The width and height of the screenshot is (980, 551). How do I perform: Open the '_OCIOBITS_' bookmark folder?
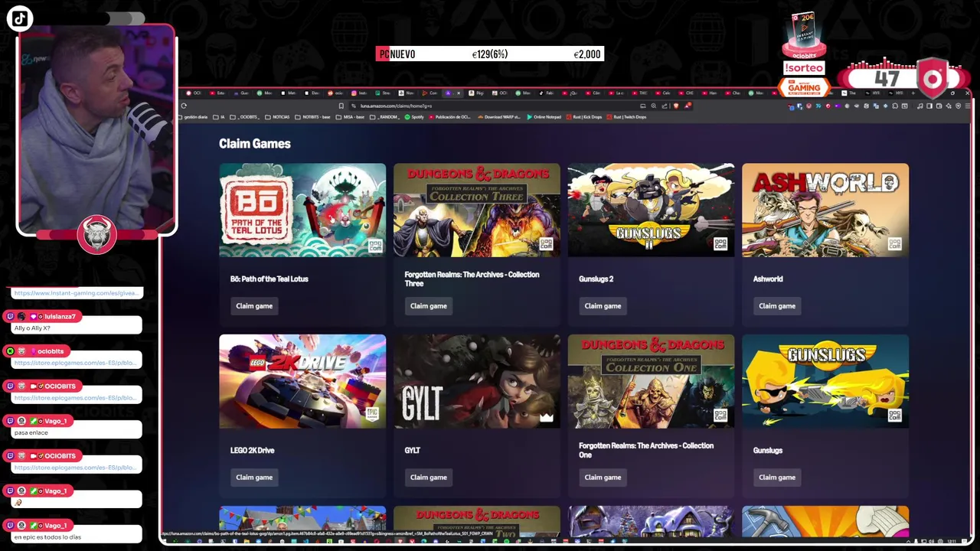[x=245, y=117]
